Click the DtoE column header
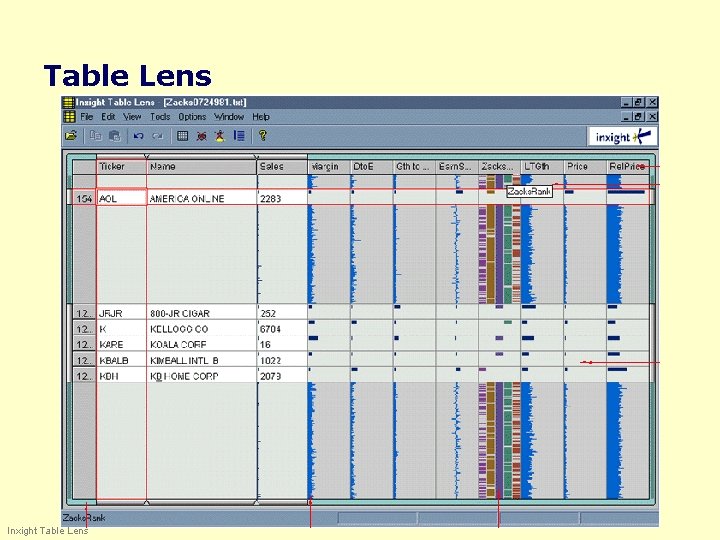The height and width of the screenshot is (540, 720). coord(372,167)
